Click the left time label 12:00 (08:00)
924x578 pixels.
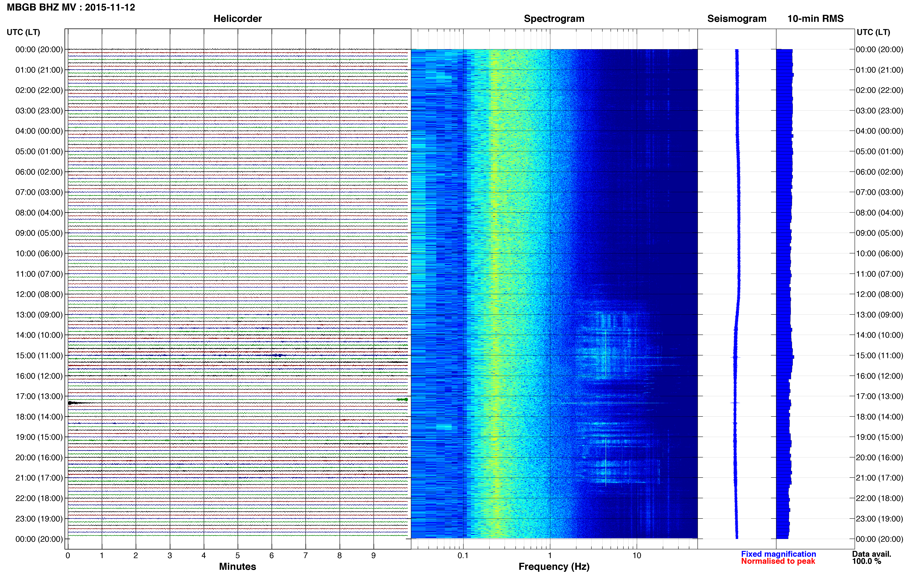point(39,294)
